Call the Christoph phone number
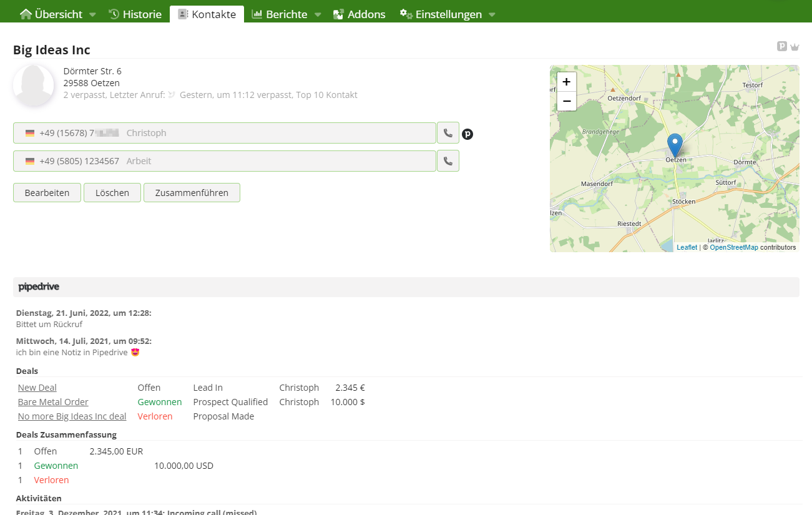 coord(448,133)
